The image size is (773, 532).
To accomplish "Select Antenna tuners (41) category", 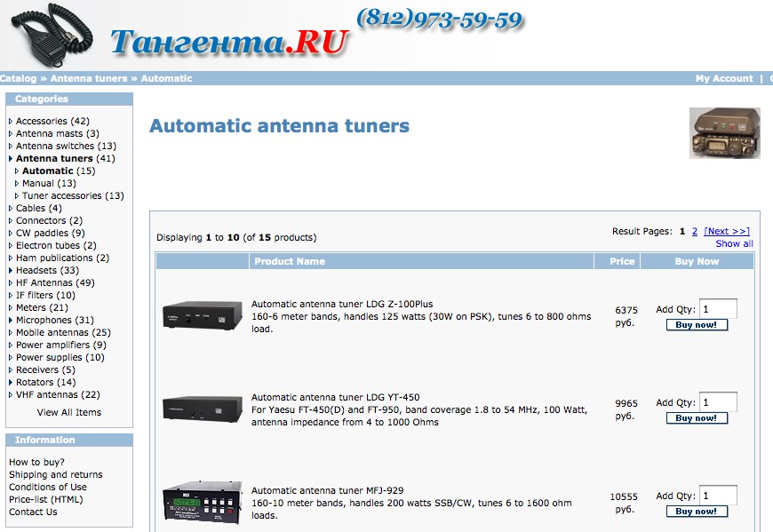I will 65,159.
